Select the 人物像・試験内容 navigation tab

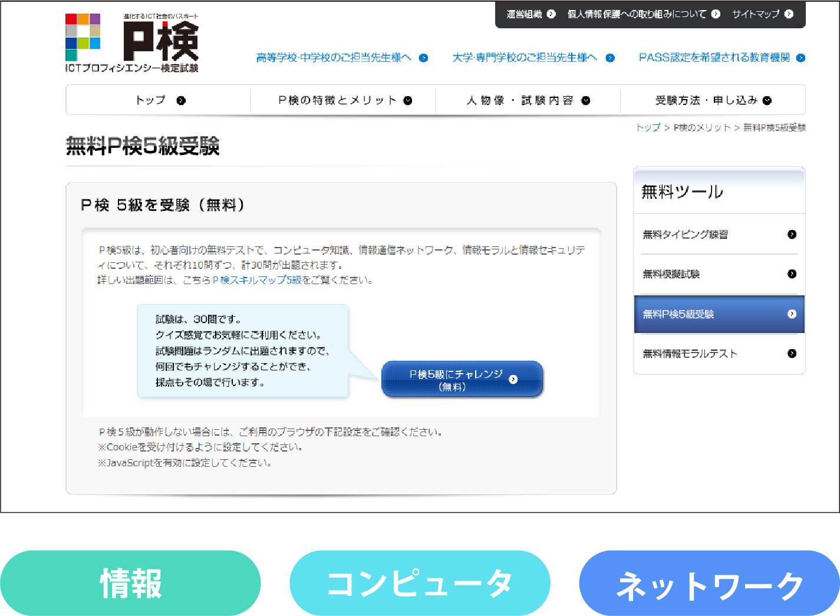point(528,100)
